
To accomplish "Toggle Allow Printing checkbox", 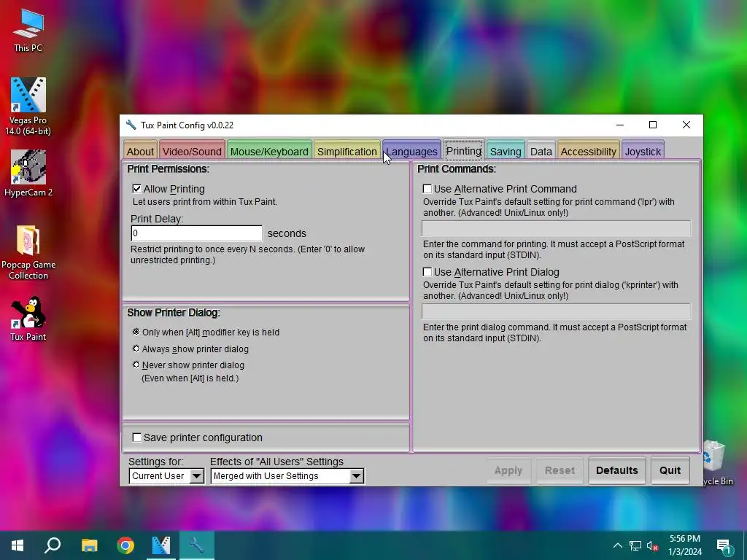I will [x=136, y=189].
